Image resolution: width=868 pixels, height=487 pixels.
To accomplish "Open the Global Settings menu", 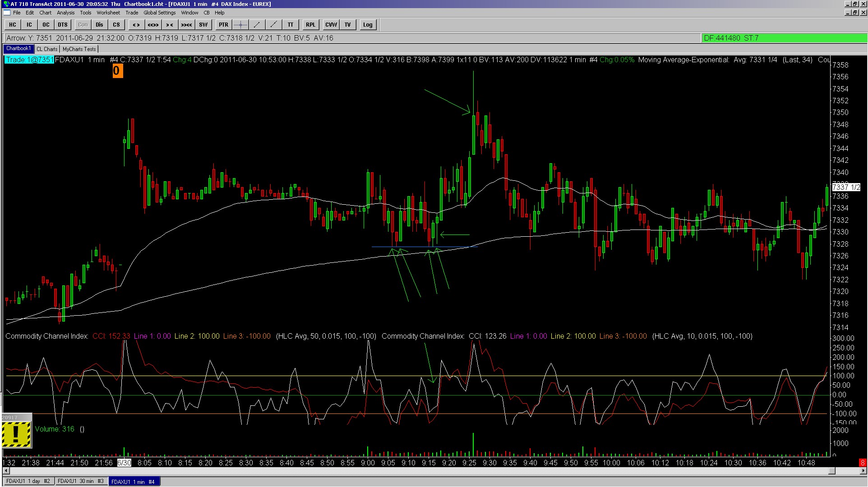I will point(159,13).
